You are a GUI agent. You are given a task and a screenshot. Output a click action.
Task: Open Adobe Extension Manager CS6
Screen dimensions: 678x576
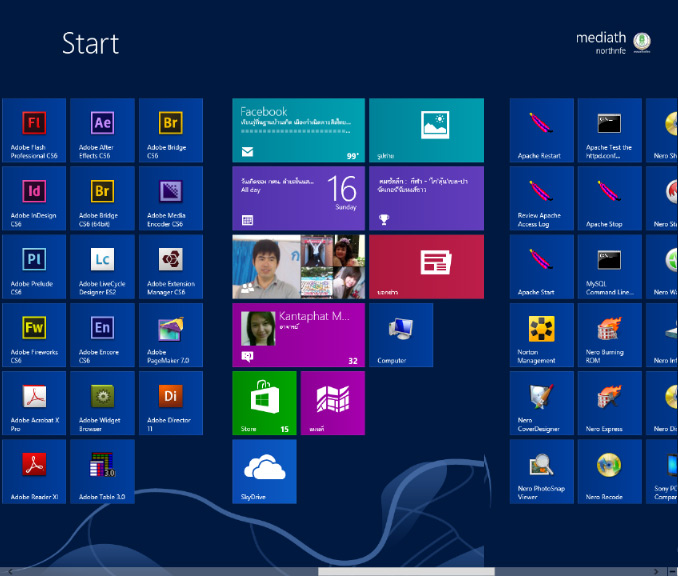[x=171, y=267]
